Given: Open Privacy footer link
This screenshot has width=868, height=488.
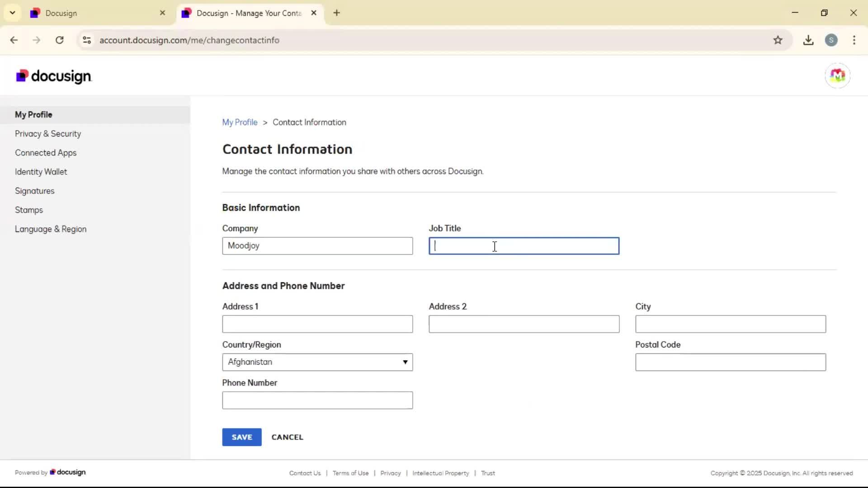Looking at the screenshot, I should point(391,473).
